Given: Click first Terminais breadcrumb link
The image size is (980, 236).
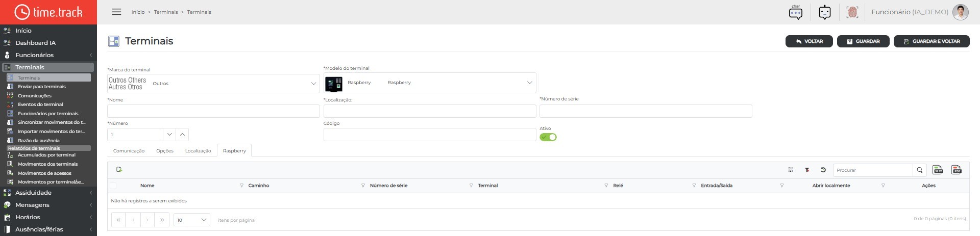Looking at the screenshot, I should [x=166, y=12].
